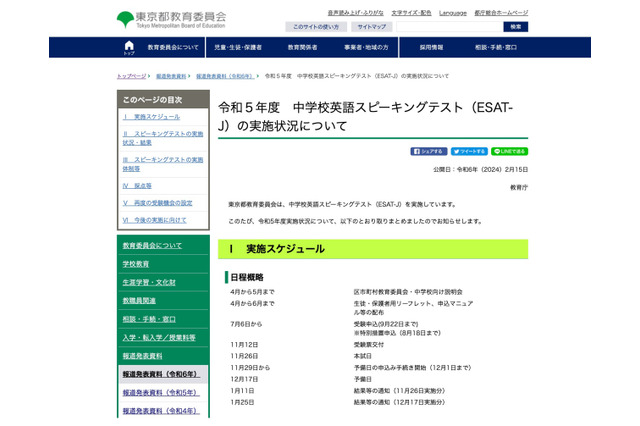Open 報道発表資料（令和5年） sidebar item
This screenshot has width=640, height=426.
[x=161, y=392]
